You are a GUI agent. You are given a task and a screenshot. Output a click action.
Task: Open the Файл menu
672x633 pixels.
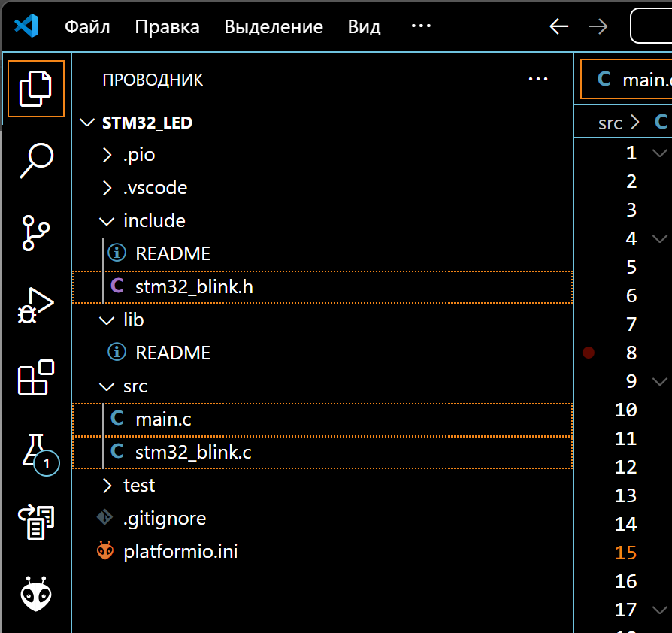[87, 27]
